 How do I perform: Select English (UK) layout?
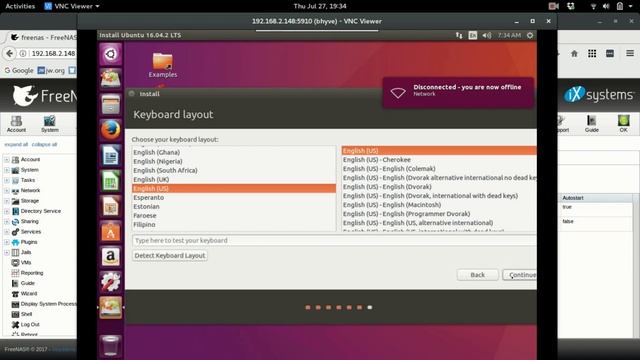tap(234, 180)
